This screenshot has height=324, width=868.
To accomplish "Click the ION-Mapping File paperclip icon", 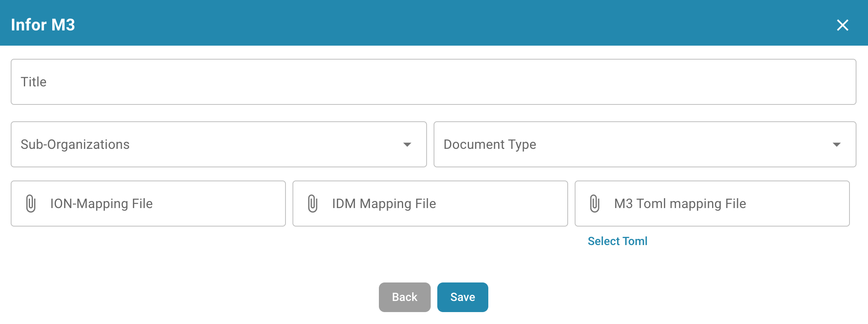I will coord(31,204).
